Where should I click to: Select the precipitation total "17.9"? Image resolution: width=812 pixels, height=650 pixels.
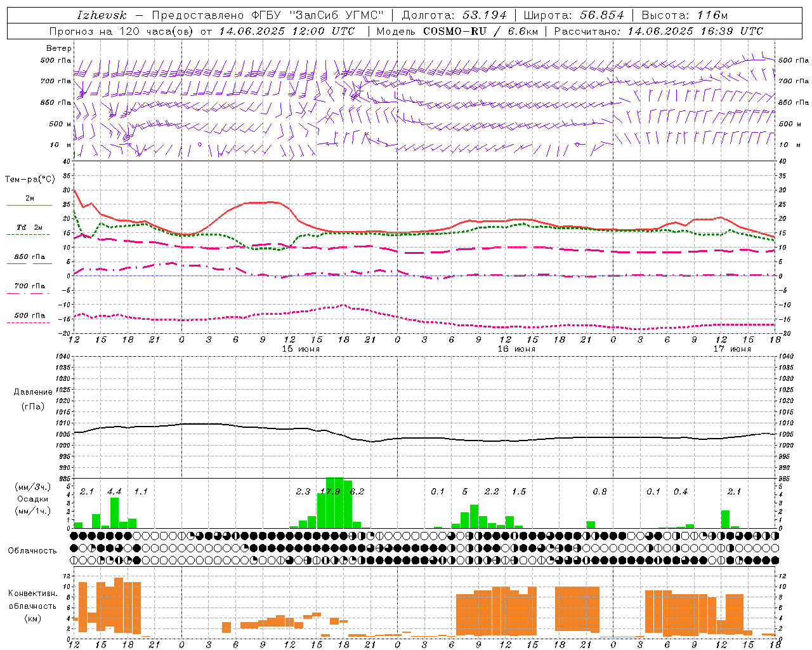[x=330, y=491]
